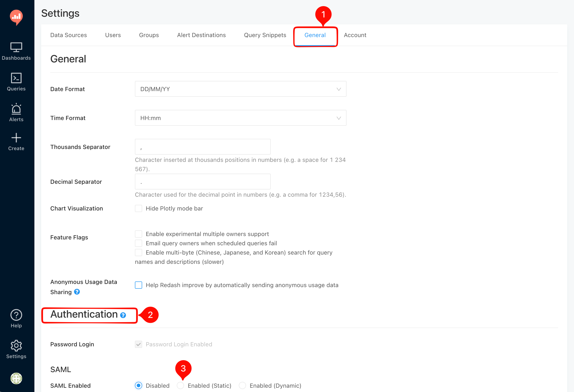This screenshot has height=392, width=574.
Task: Open the Time Format dropdown
Action: click(241, 118)
